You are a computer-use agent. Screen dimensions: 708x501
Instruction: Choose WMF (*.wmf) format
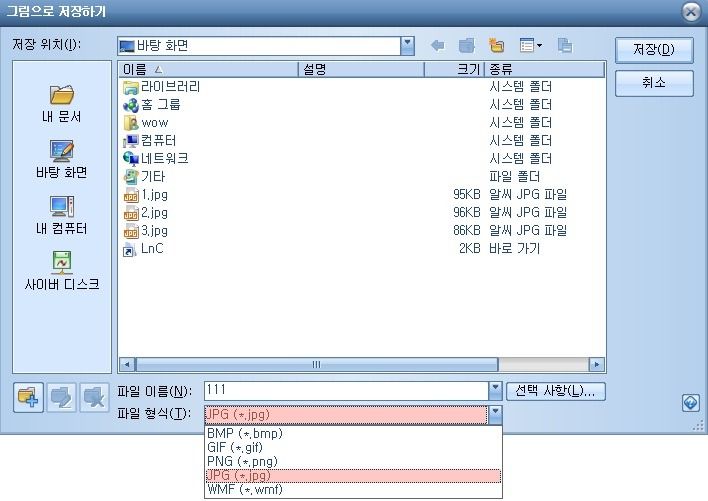[x=353, y=489]
